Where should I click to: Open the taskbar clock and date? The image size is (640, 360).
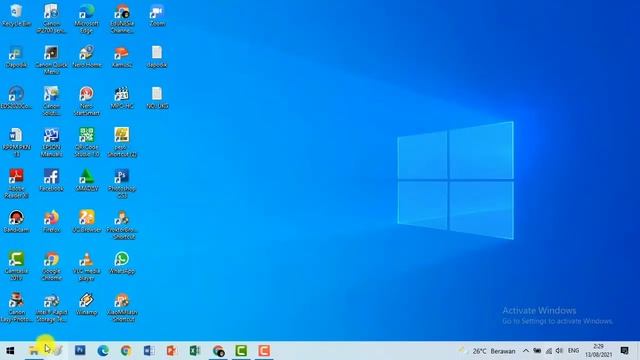coord(598,351)
